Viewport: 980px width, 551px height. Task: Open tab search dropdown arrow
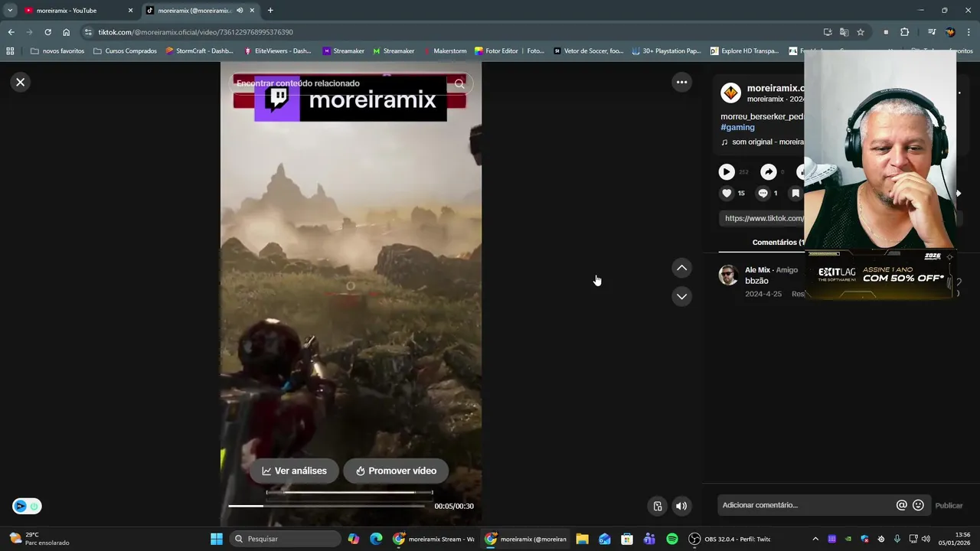click(x=10, y=11)
